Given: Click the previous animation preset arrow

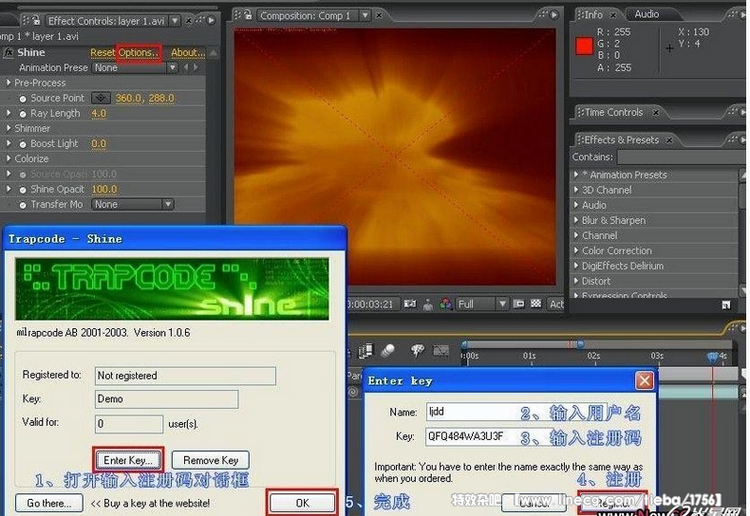Looking at the screenshot, I should tap(187, 67).
